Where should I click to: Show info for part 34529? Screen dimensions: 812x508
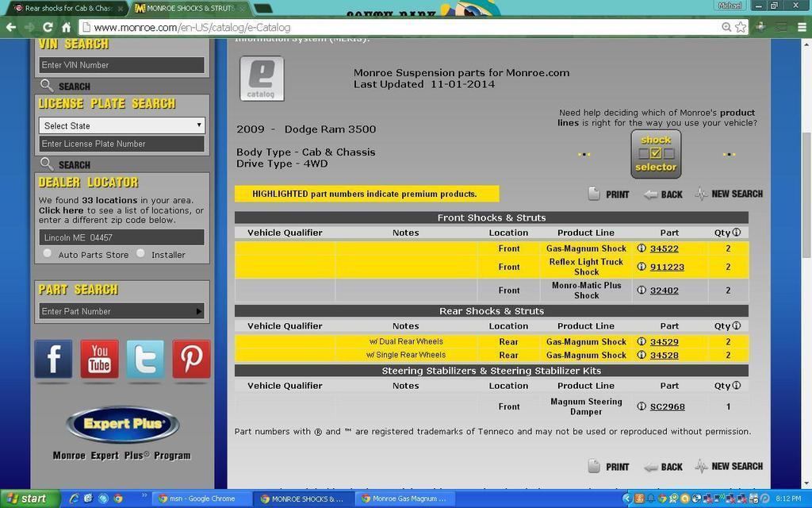click(x=642, y=341)
